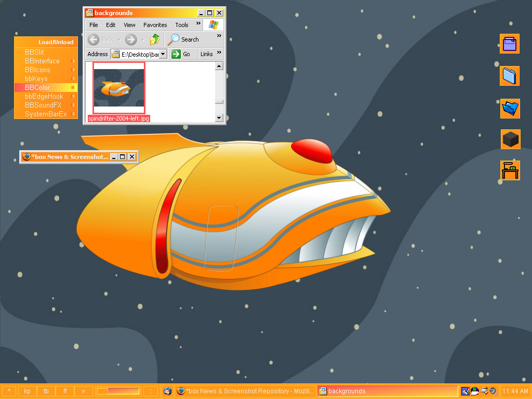532x399 pixels.
Task: Click the scroll down arrow in the backgrounds window
Action: (219, 118)
